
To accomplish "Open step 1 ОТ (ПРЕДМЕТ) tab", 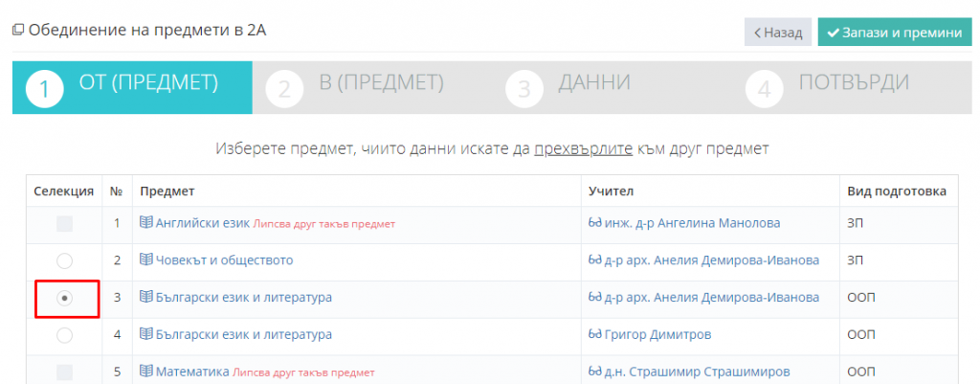I will tap(132, 87).
